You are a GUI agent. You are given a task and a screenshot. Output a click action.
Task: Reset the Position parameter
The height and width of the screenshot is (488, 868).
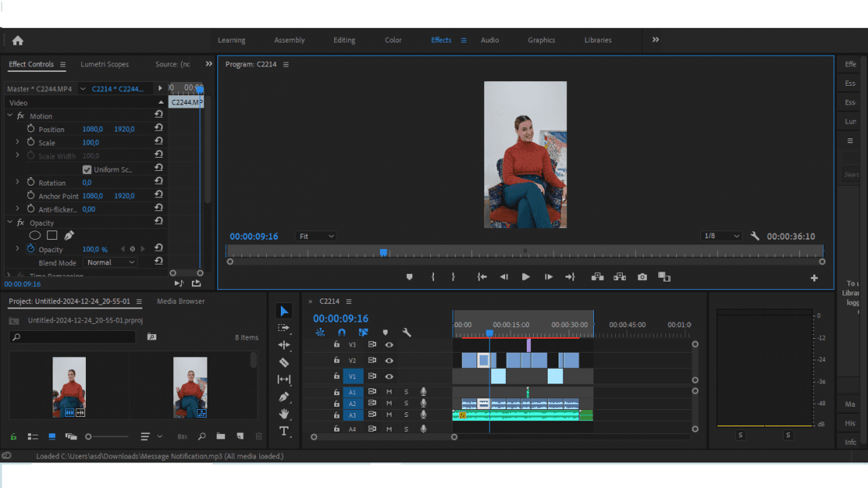[x=159, y=128]
